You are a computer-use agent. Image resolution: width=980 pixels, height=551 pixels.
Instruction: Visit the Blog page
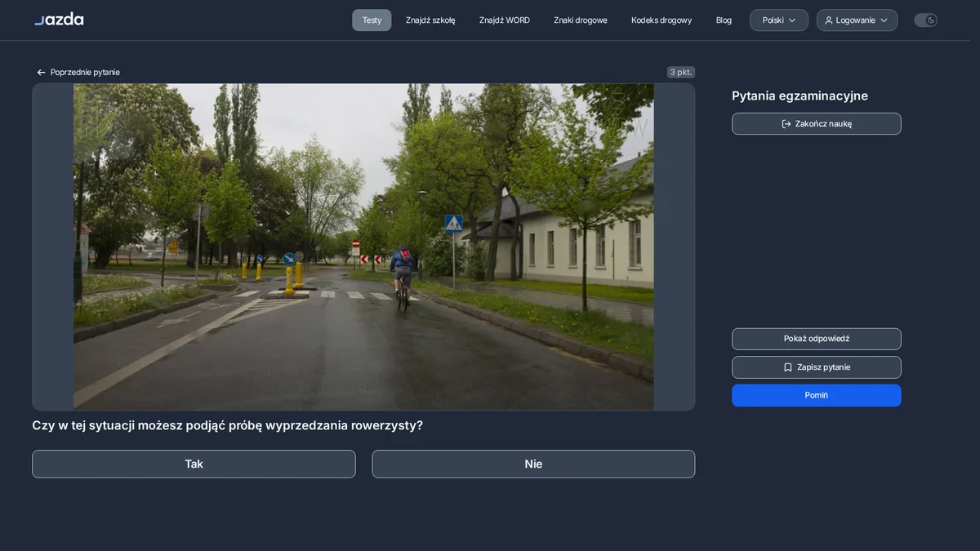(724, 20)
